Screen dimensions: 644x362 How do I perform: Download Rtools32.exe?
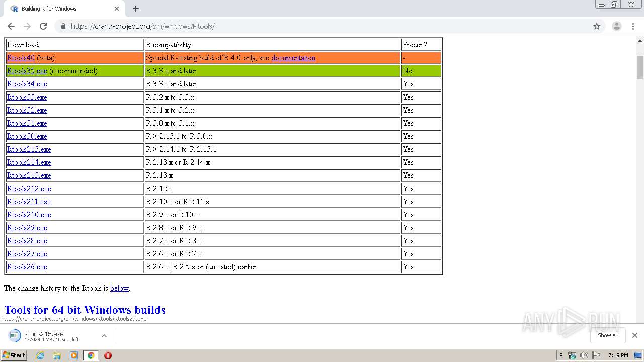(27, 110)
